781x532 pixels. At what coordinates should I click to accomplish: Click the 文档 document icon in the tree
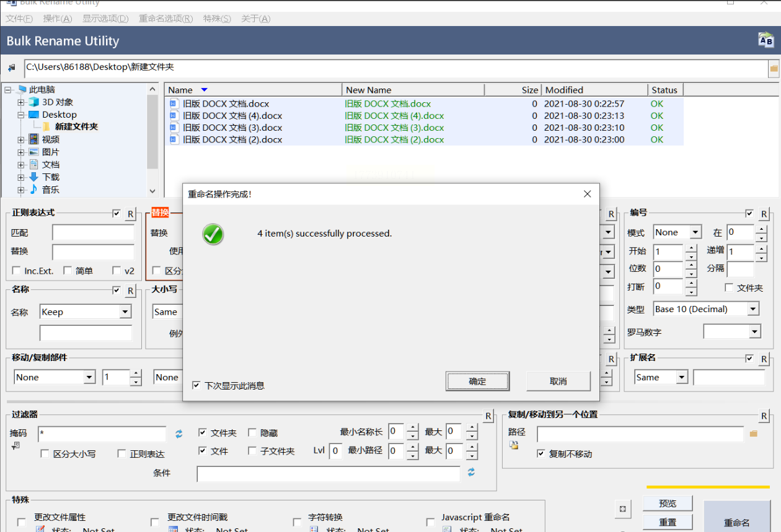(33, 165)
